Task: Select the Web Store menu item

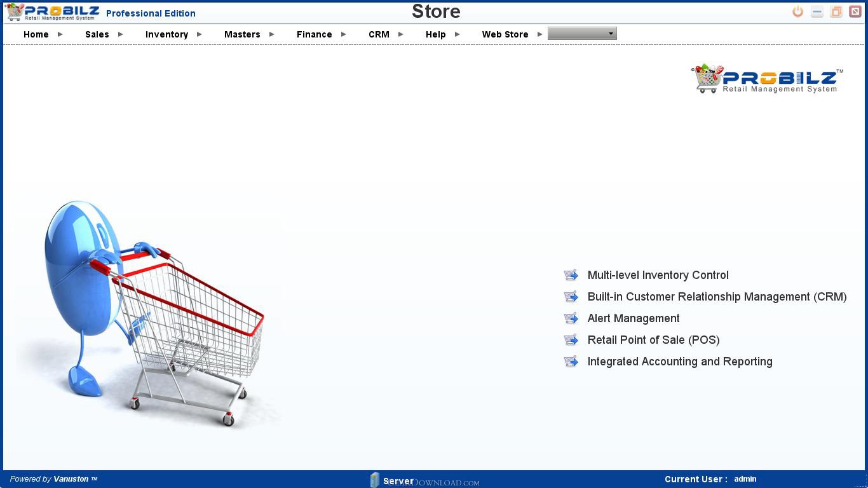Action: (505, 34)
